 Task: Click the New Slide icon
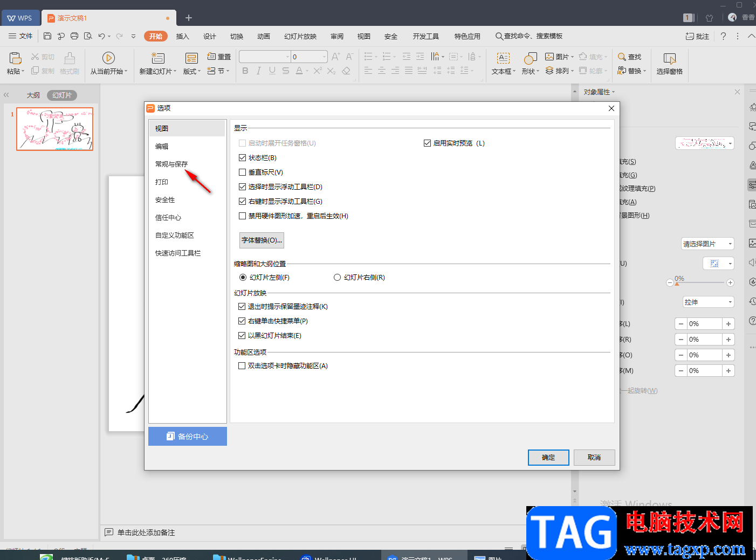click(x=158, y=58)
